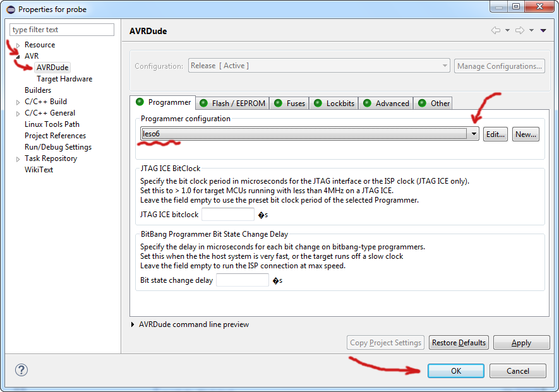Switch to the Fuses tab
The height and width of the screenshot is (392, 559).
point(289,104)
